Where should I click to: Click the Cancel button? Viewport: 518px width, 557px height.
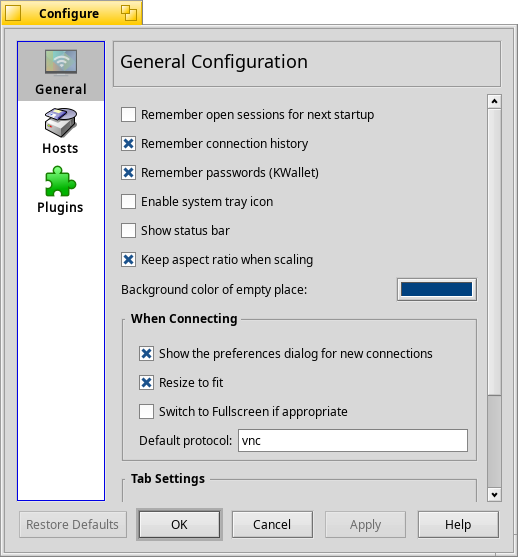click(272, 525)
